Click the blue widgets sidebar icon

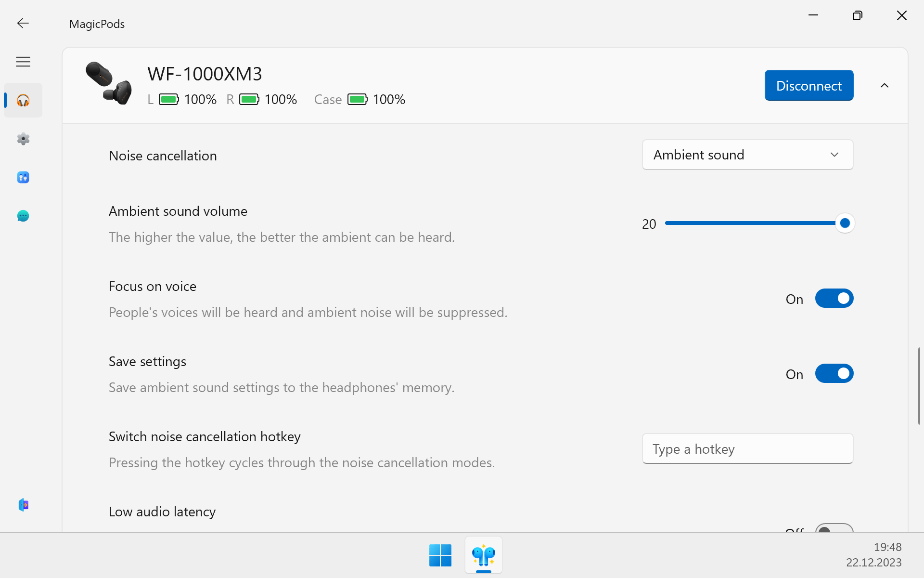(x=23, y=177)
